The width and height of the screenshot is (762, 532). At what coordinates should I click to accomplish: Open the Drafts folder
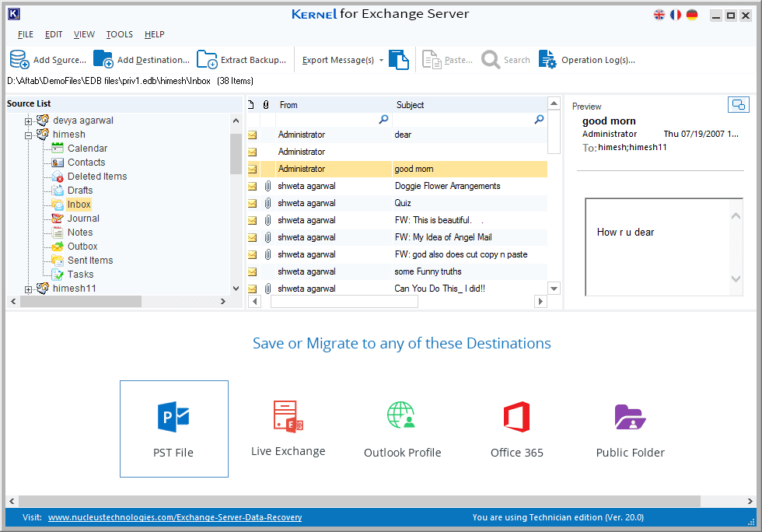click(79, 191)
